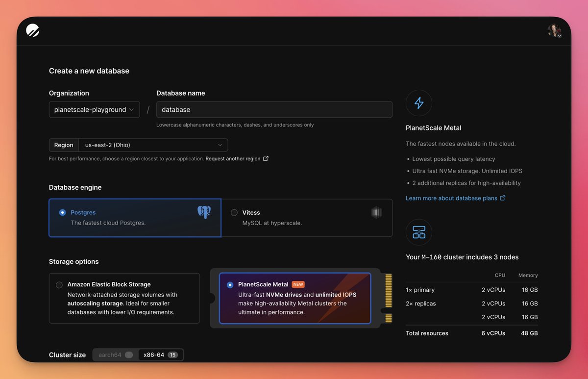Click the PlanetScale logo icon

coord(33,30)
